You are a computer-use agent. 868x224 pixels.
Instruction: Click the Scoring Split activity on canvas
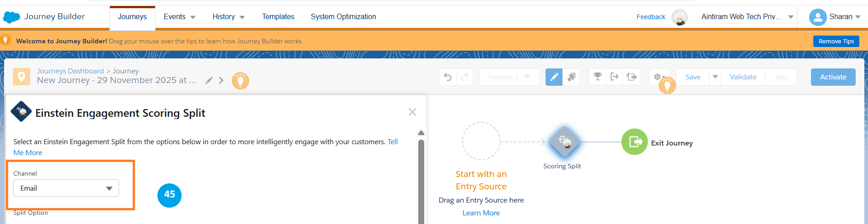(x=564, y=142)
